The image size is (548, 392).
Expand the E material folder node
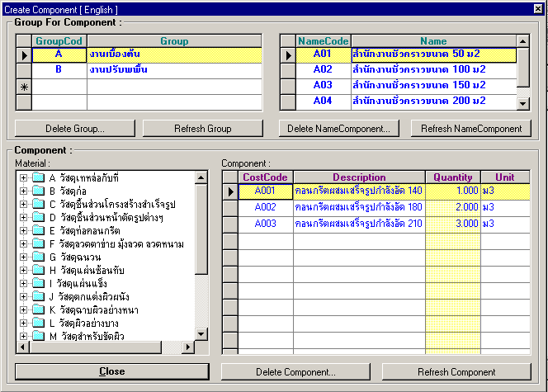(23, 230)
